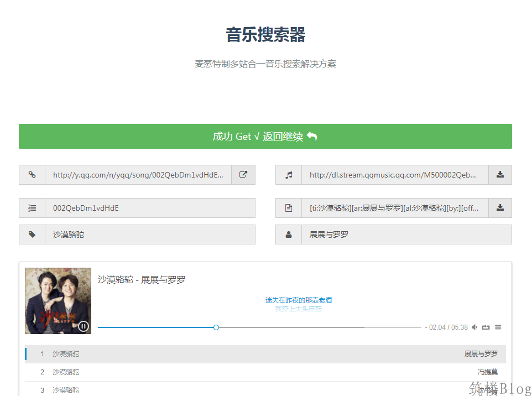The image size is (532, 396).
Task: Pause the song on album cover
Action: tap(84, 326)
